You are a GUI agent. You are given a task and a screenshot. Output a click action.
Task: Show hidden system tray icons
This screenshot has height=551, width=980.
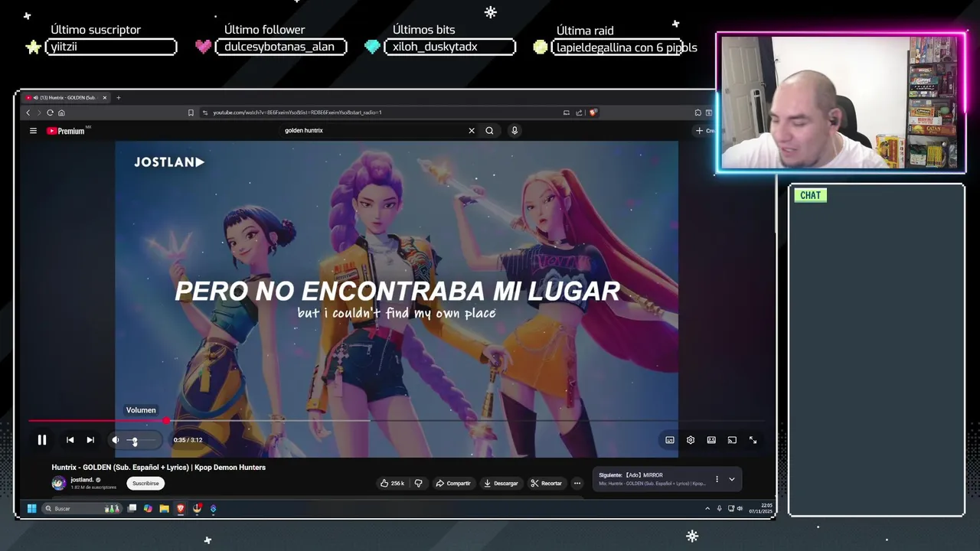click(x=707, y=508)
